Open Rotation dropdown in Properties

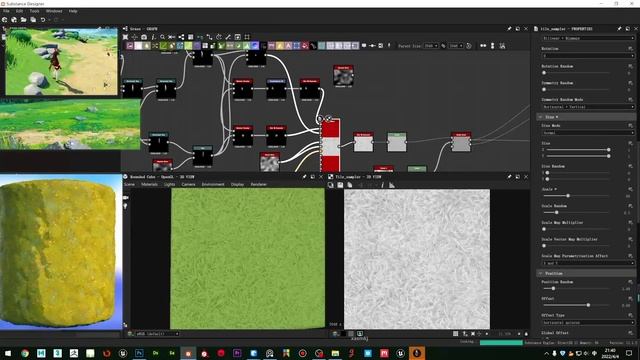pos(588,56)
